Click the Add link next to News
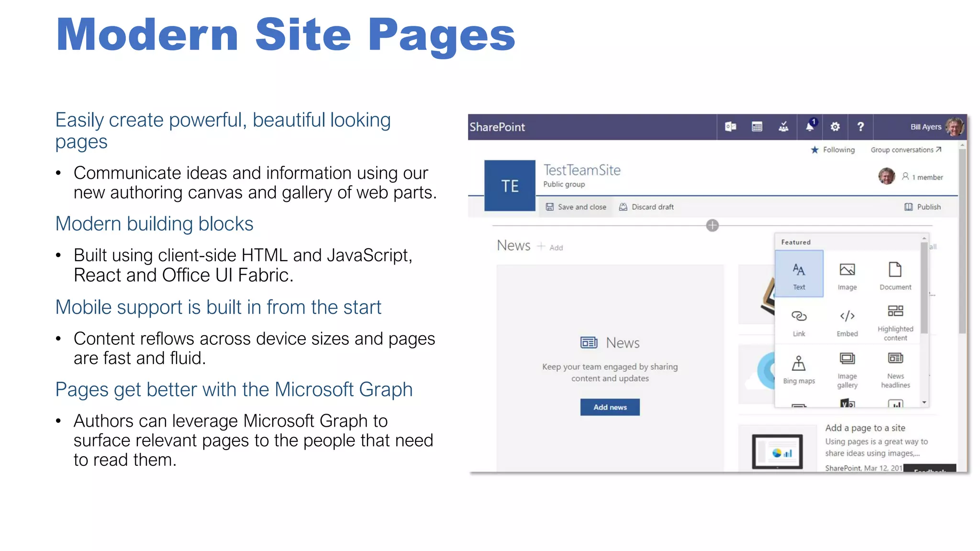The image size is (980, 551). (x=550, y=247)
